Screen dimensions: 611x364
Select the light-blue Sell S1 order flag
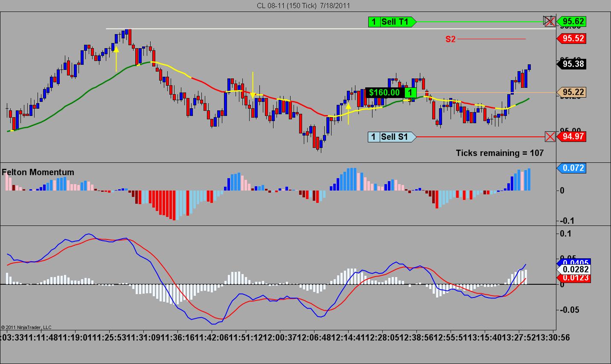(392, 137)
